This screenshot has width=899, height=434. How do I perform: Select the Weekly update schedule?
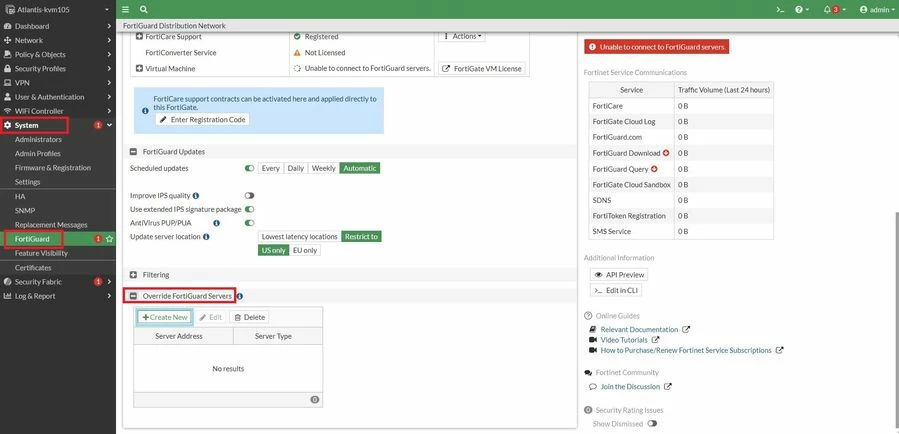(x=323, y=169)
